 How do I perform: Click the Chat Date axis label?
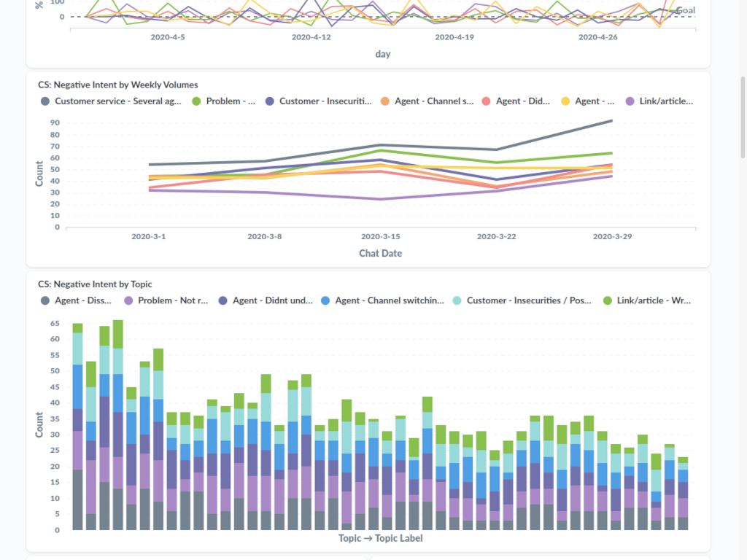coord(380,254)
